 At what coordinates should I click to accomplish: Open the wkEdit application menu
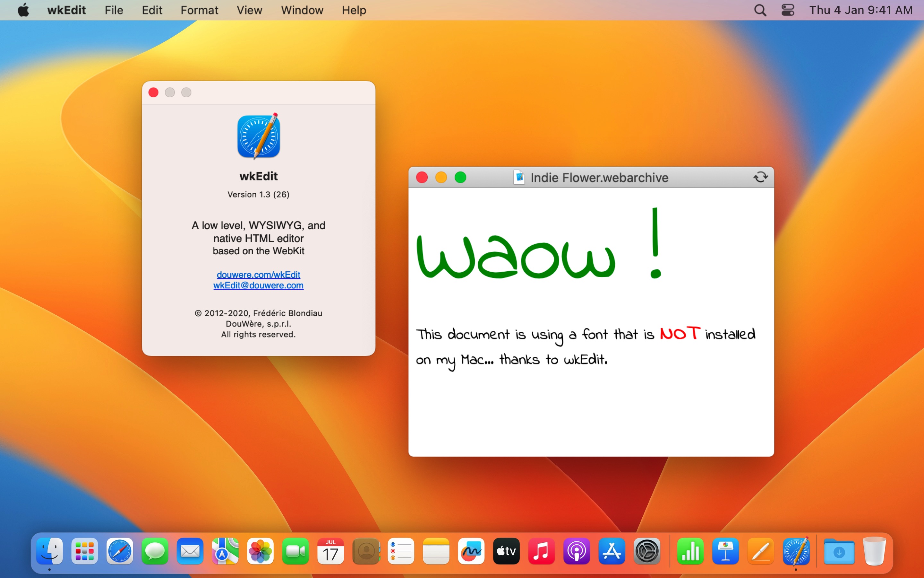click(x=66, y=10)
